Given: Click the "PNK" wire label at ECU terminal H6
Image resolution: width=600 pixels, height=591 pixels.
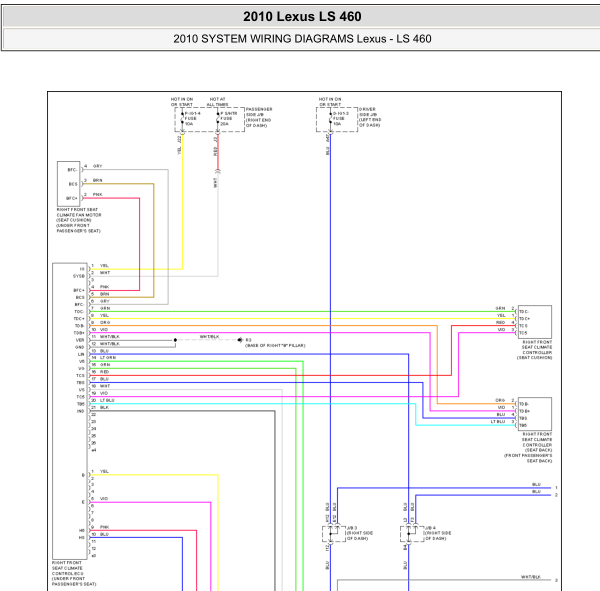Looking at the screenshot, I should coord(104,527).
